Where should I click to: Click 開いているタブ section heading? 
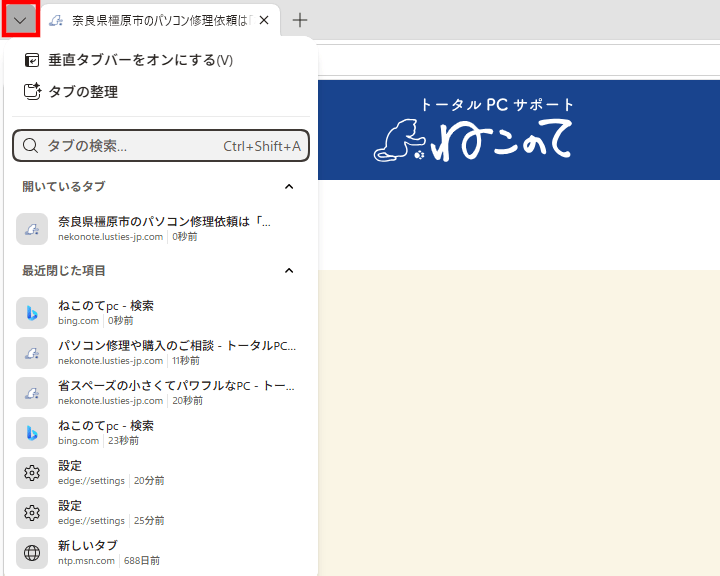tap(64, 186)
